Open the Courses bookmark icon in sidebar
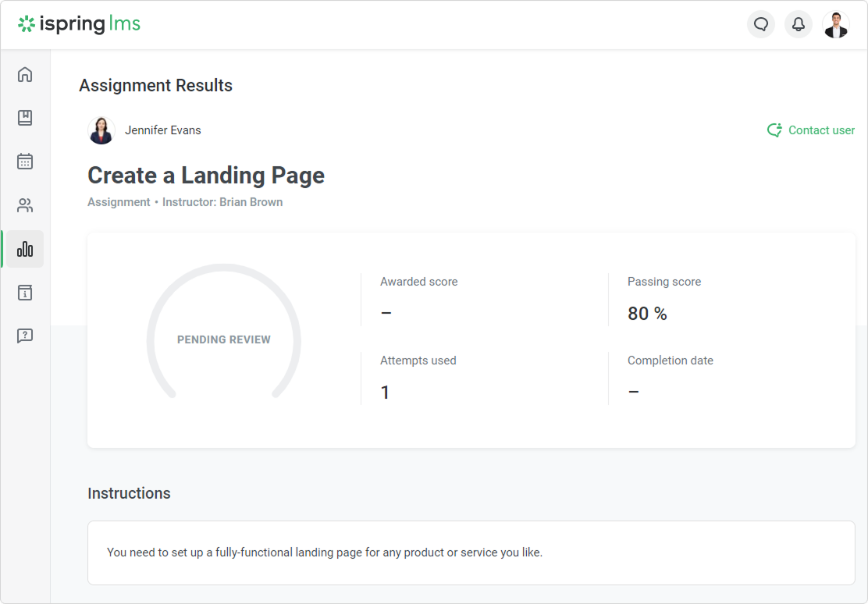868x604 pixels. click(x=25, y=118)
